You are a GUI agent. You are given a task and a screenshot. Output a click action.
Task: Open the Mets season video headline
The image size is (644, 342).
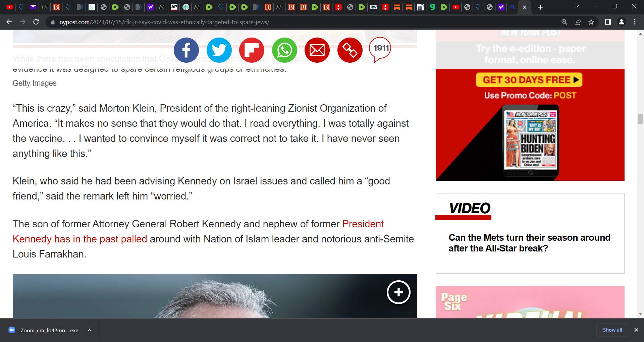(529, 243)
